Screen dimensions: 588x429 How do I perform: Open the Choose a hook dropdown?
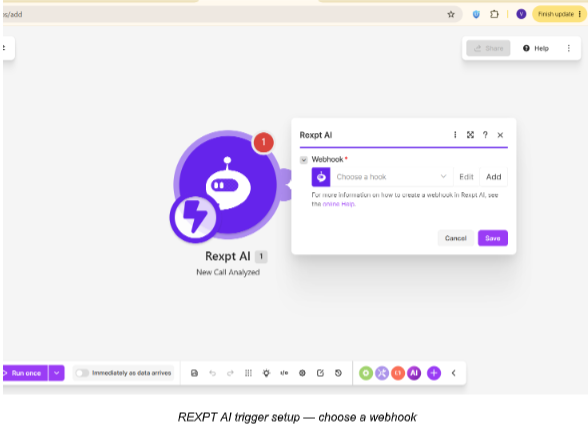coord(392,177)
